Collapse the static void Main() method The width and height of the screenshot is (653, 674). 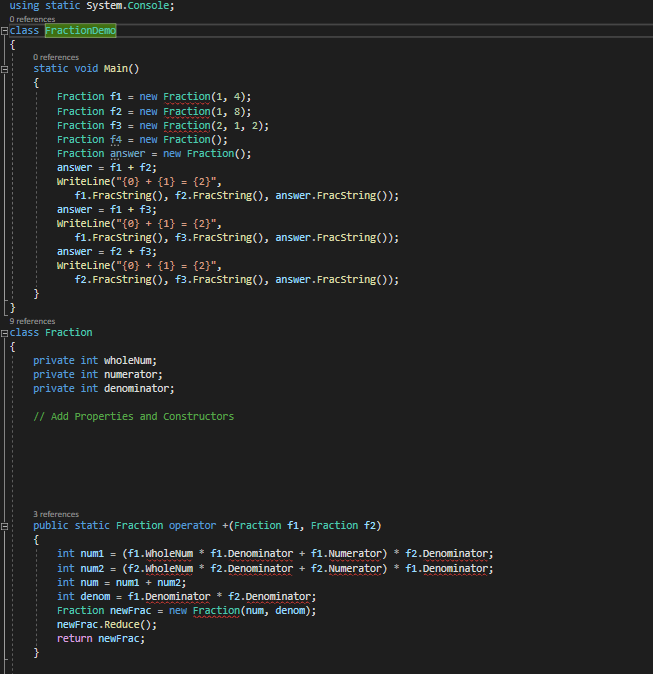(4, 69)
